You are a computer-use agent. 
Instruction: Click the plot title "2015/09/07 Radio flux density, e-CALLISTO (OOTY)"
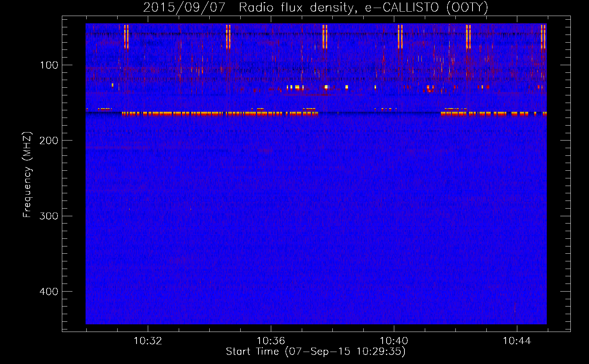pyautogui.click(x=316, y=7)
